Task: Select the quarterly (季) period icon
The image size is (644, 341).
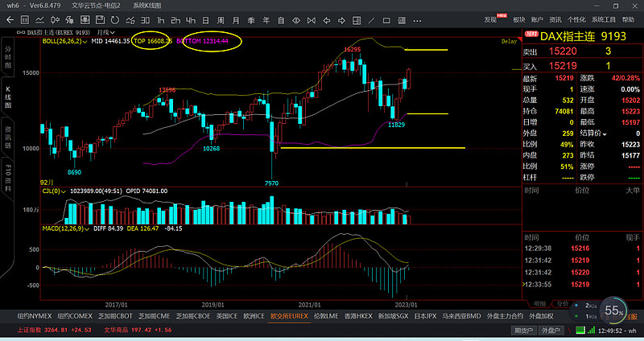Action: tap(251, 20)
